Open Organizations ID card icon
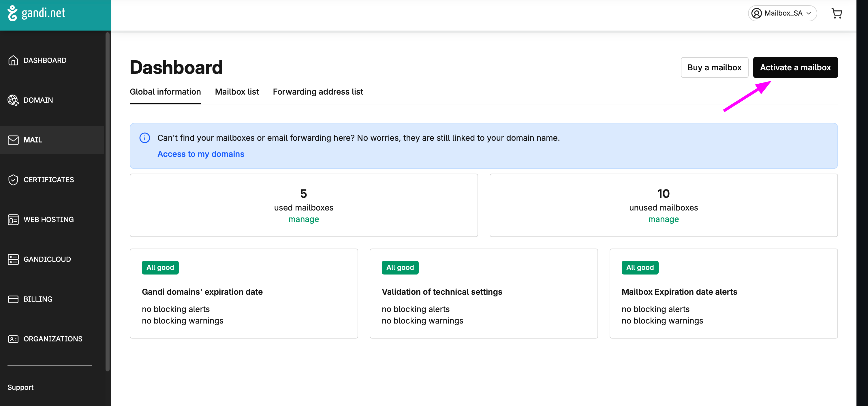Image resolution: width=868 pixels, height=406 pixels. click(x=13, y=339)
